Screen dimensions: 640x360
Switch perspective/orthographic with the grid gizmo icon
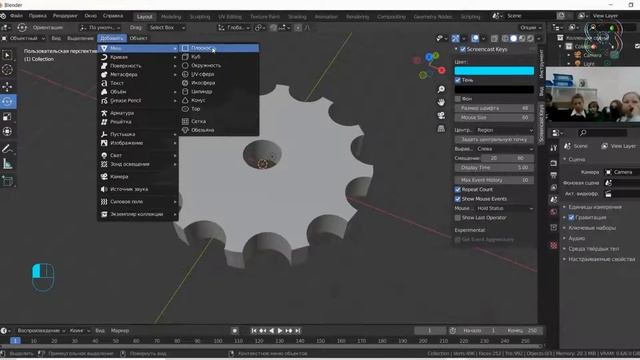coord(441,129)
